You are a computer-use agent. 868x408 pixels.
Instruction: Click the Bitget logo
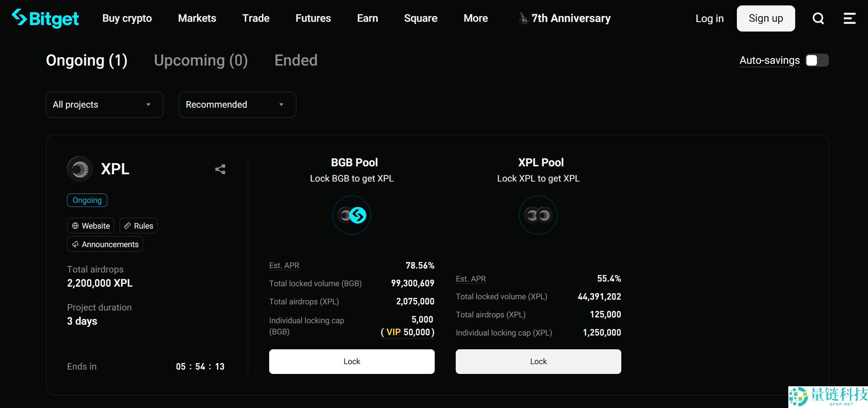45,18
